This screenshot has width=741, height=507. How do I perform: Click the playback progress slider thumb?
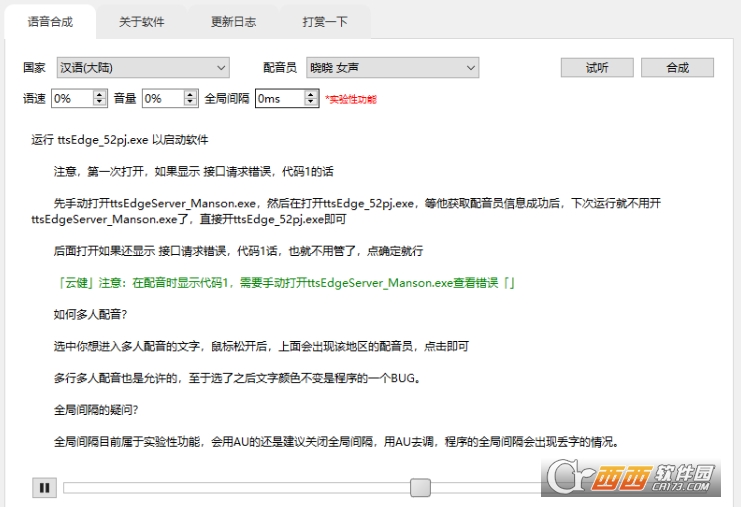(420, 488)
